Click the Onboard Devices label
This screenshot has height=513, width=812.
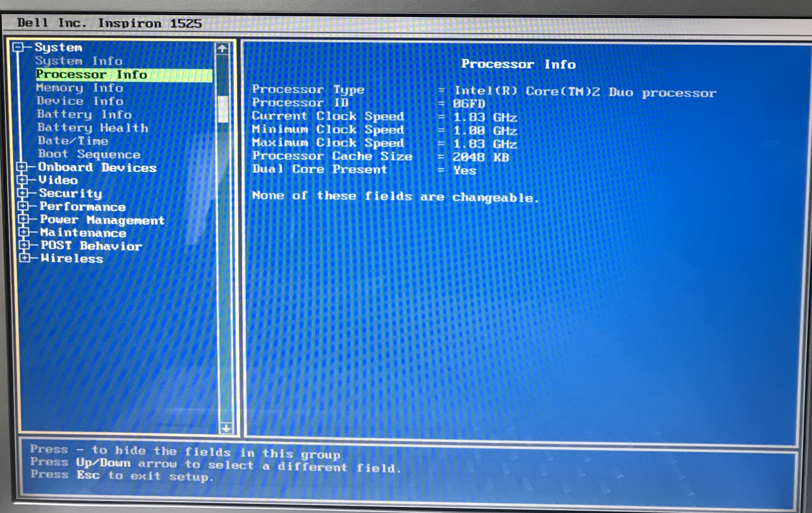[x=97, y=167]
